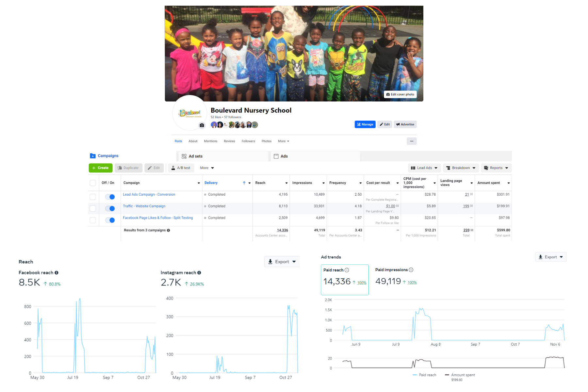This screenshot has height=392, width=588.
Task: Open Traffic - Website Campaign link
Action: point(144,206)
